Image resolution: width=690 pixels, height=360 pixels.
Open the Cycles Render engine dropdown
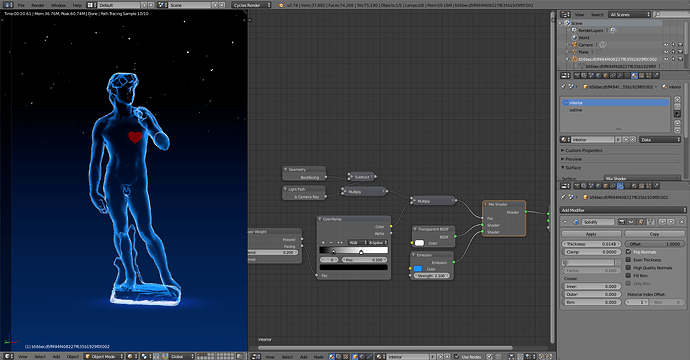[x=252, y=5]
